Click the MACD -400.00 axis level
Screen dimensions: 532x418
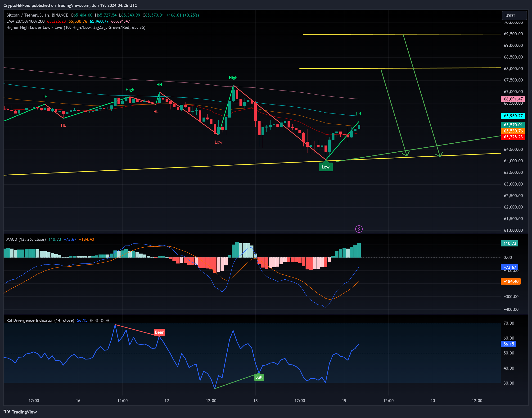(511, 309)
